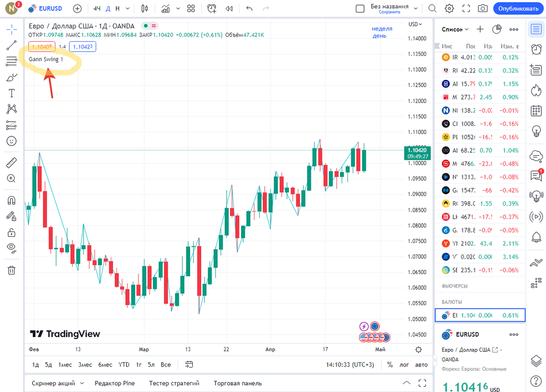Image resolution: width=546 pixels, height=392 pixels.
Task: Select the 1мес date range
Action: (65, 364)
